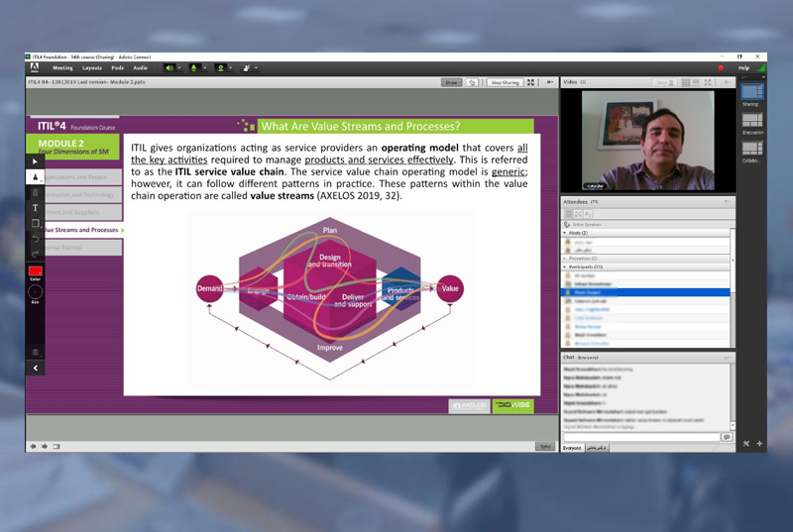This screenshot has width=793, height=532.
Task: Click the red recording indicator
Action: click(721, 67)
